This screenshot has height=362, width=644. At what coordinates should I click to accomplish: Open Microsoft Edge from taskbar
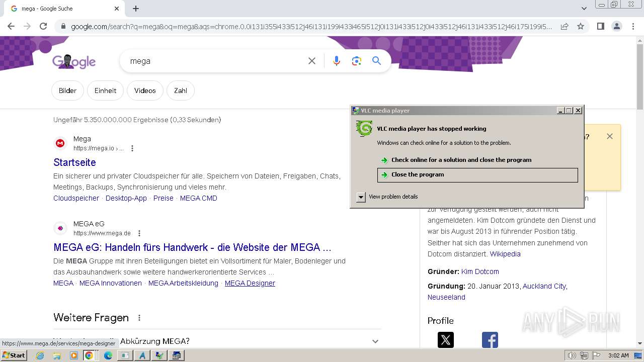click(108, 355)
